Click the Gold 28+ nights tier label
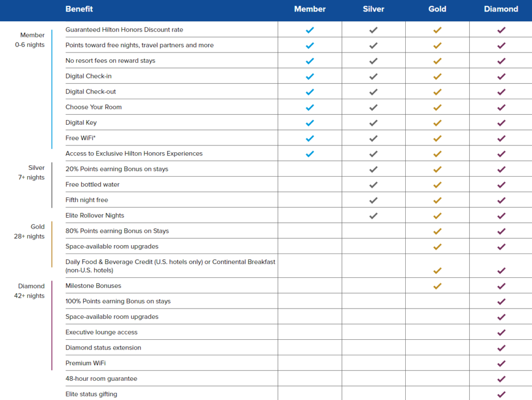This screenshot has width=532, height=400. [x=29, y=231]
